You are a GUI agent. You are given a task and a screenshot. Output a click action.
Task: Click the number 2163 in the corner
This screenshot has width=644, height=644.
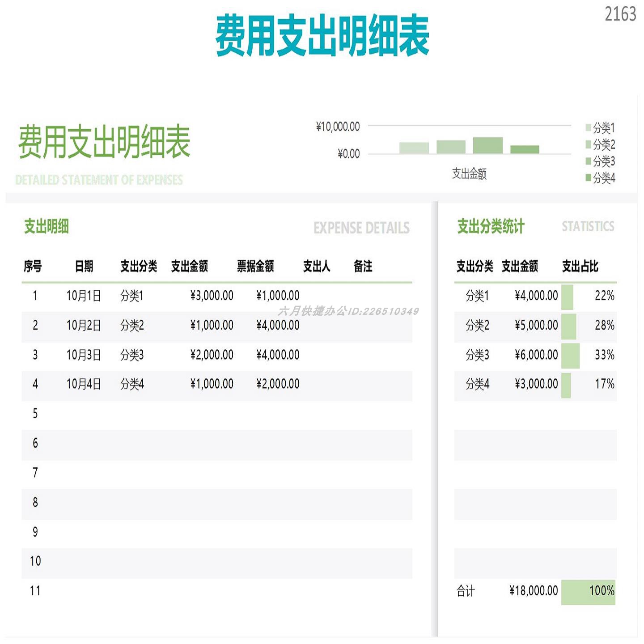[x=620, y=14]
